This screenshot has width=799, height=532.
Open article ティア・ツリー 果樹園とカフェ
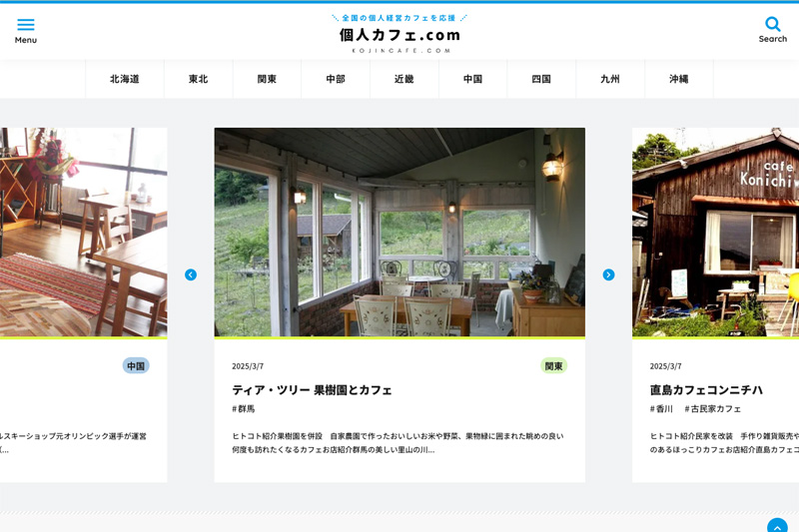[x=312, y=390]
